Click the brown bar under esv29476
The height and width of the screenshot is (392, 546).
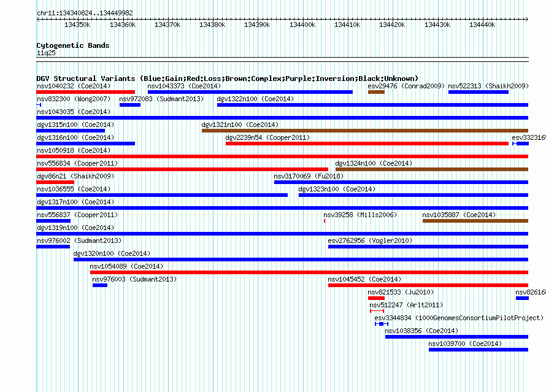376,92
